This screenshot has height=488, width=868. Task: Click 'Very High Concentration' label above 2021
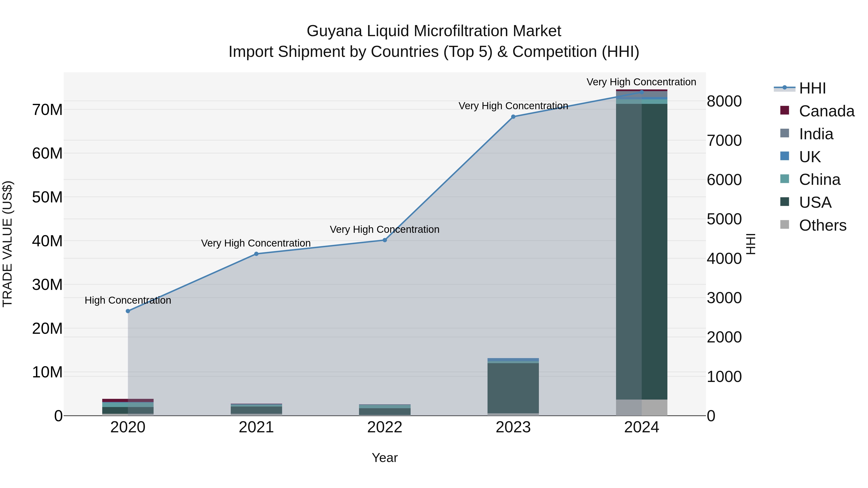256,243
